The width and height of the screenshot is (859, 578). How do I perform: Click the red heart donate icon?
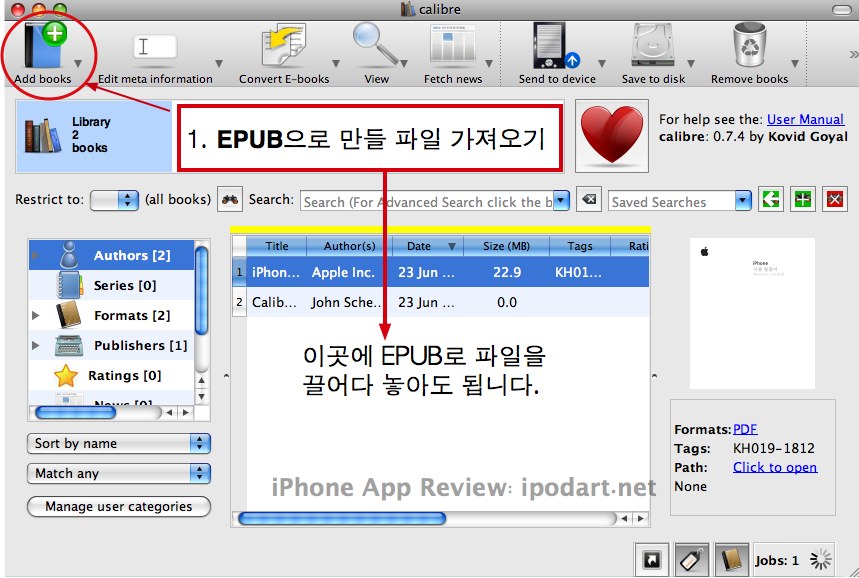click(612, 135)
